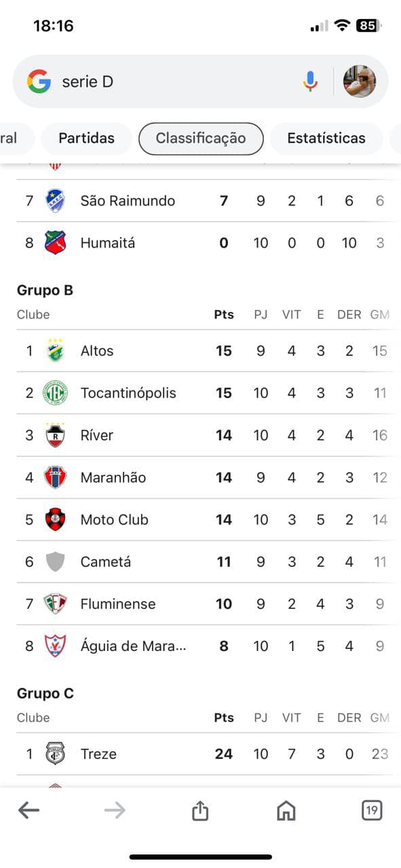Select the Classificação tab
Image resolution: width=401 pixels, height=868 pixels.
coord(201,138)
